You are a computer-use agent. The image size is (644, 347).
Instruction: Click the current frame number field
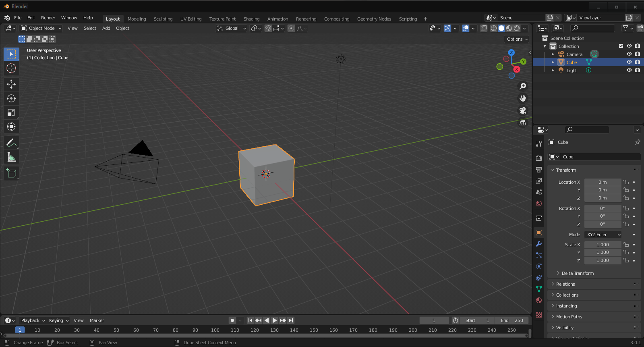click(x=434, y=320)
